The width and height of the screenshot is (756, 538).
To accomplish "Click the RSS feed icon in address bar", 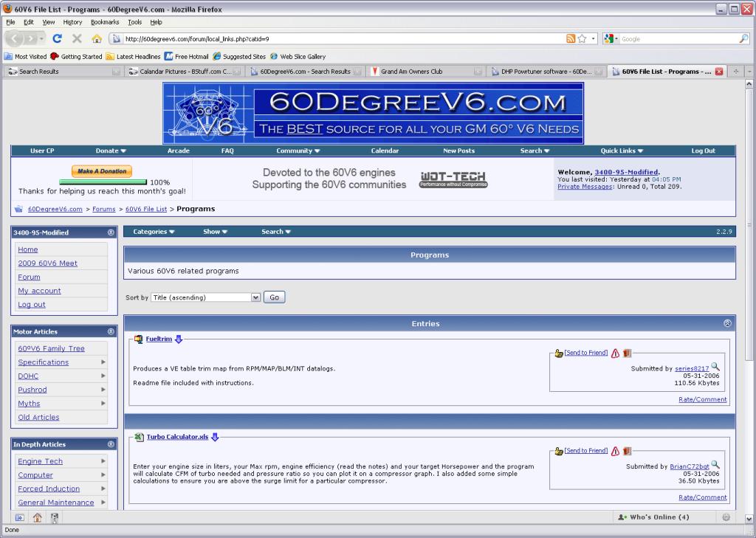I will click(x=571, y=38).
